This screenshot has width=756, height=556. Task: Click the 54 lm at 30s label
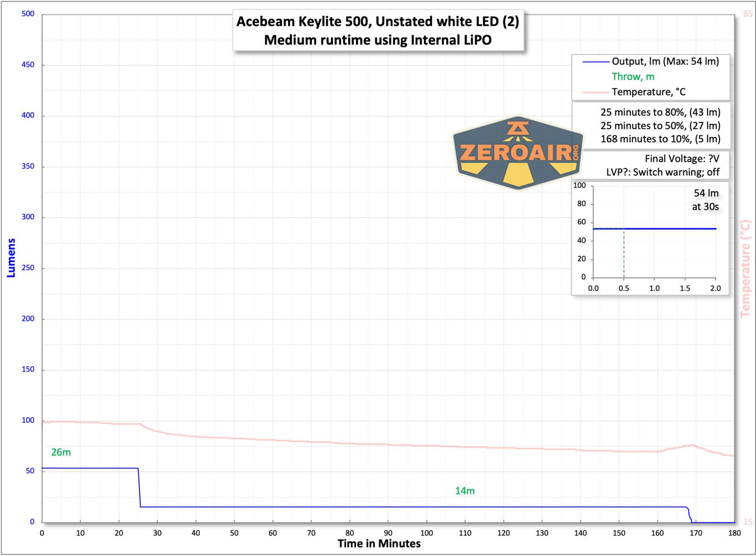point(706,200)
